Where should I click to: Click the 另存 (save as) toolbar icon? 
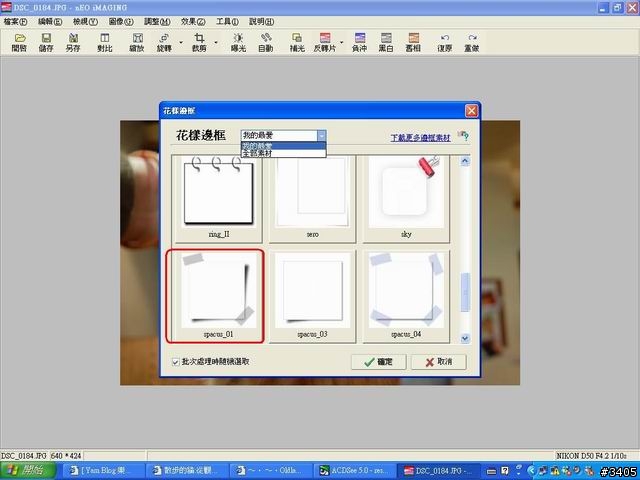(73, 42)
